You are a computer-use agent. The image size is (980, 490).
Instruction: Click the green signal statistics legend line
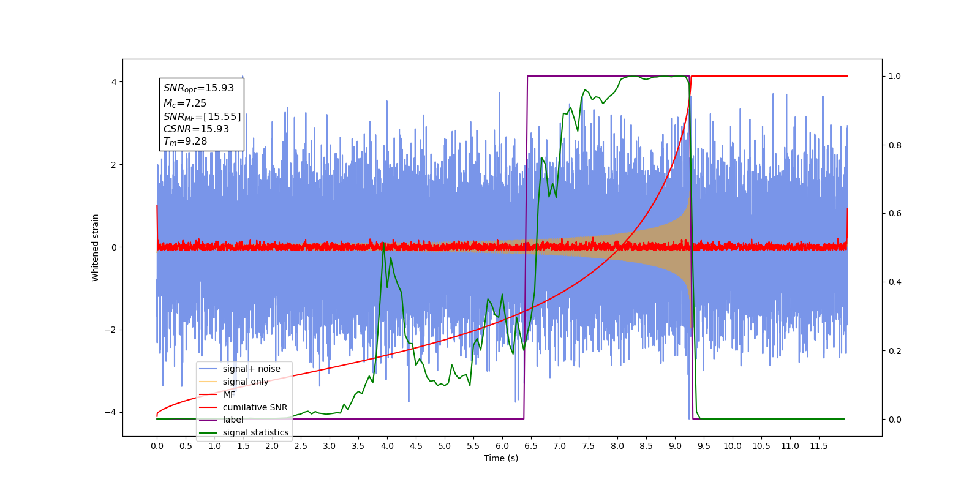209,432
